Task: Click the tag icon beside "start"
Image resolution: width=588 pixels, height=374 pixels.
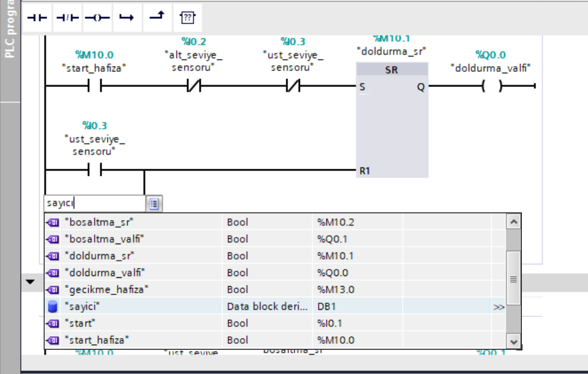Action: [x=53, y=324]
